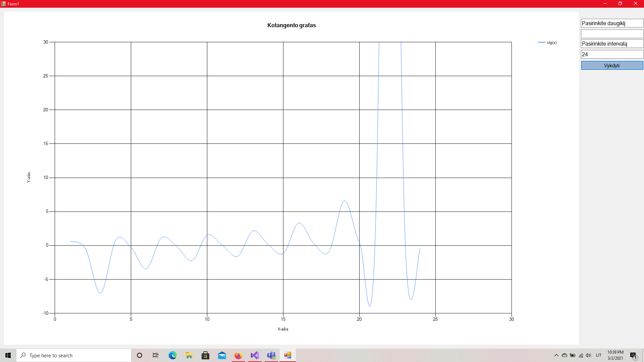The image size is (644, 362).
Task: Click the LIT input language indicator
Action: (x=599, y=355)
